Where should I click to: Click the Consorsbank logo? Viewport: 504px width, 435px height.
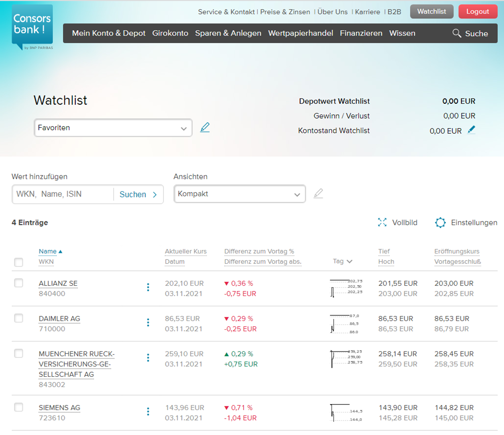tap(32, 27)
